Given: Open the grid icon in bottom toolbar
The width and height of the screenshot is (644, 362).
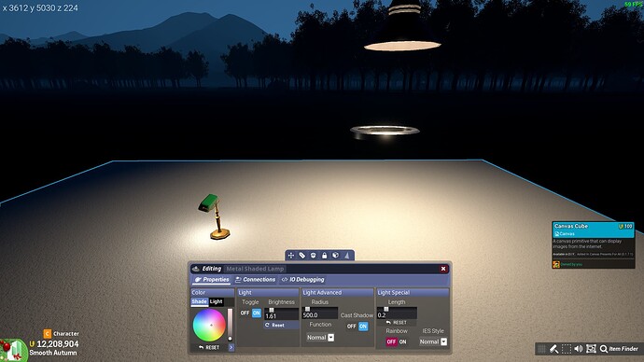Looking at the screenshot, I should tap(541, 349).
